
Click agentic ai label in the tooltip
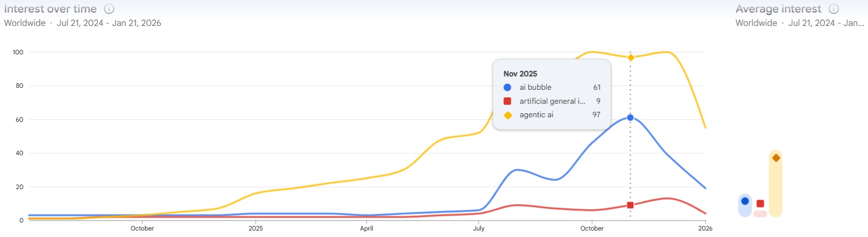pos(536,115)
